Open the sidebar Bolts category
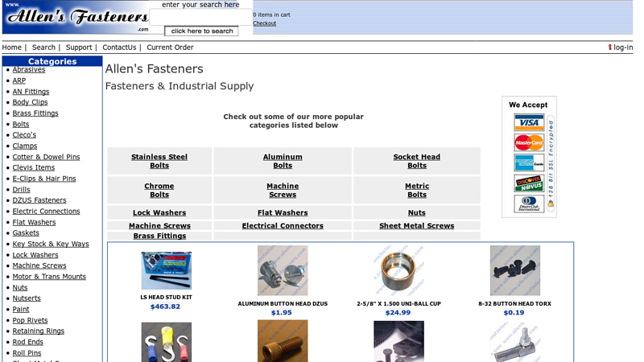Viewport: 644px width, 362px height. 21,124
